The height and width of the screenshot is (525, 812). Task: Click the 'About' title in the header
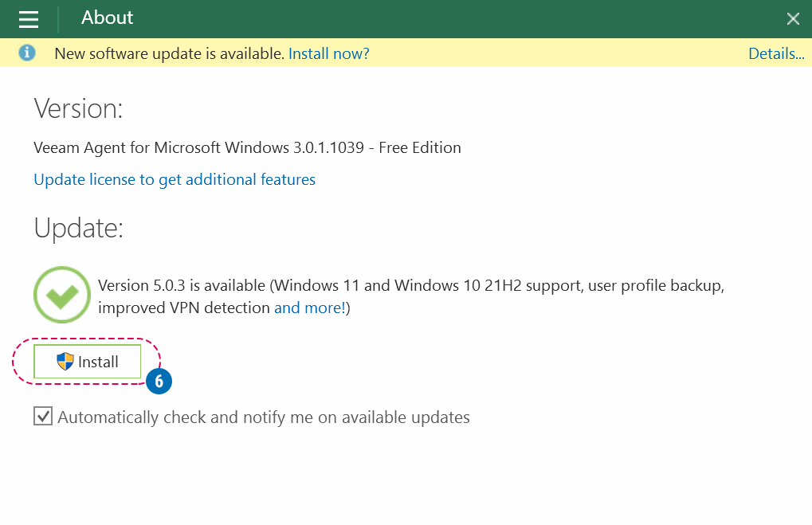tap(108, 18)
